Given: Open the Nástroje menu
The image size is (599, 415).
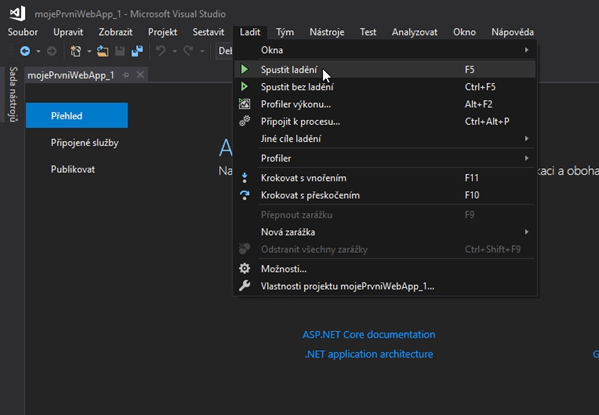Looking at the screenshot, I should click(x=327, y=32).
